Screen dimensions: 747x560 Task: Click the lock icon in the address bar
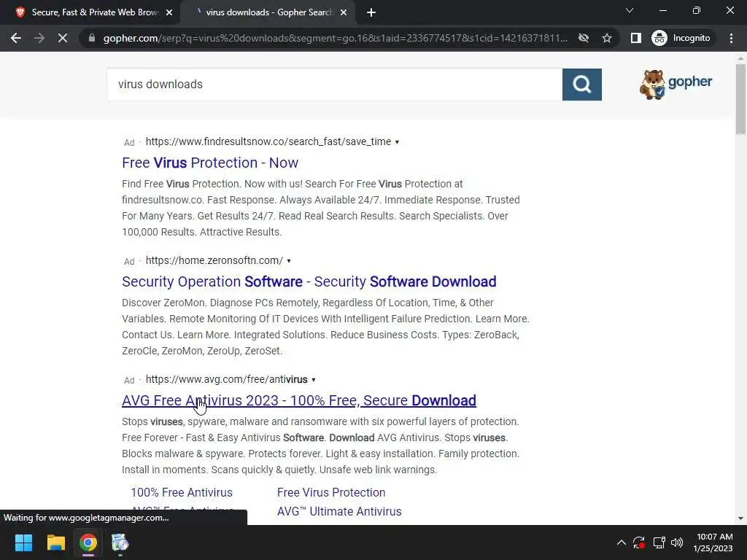click(92, 38)
